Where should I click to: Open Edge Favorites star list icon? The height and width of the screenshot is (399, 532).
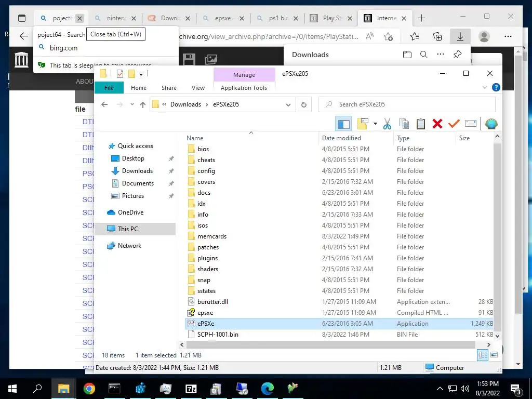[x=414, y=36]
